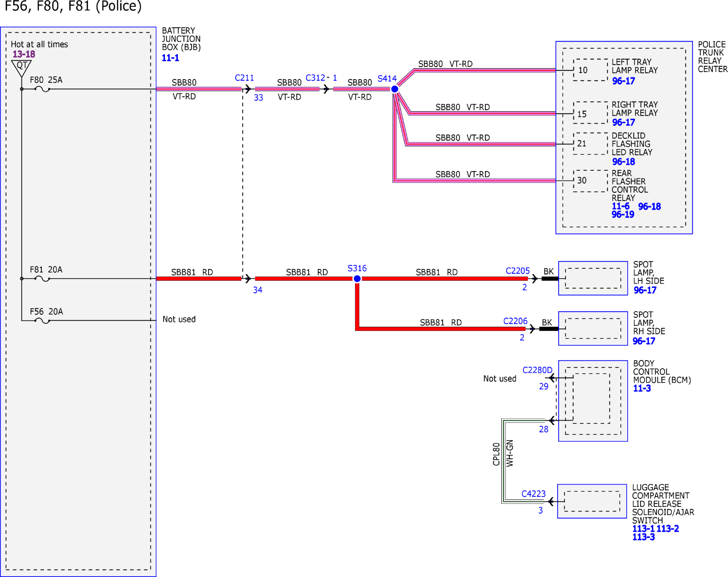Select the F56 20A fuse symbol
Viewport: 728px width, 577px height.
pos(42,320)
